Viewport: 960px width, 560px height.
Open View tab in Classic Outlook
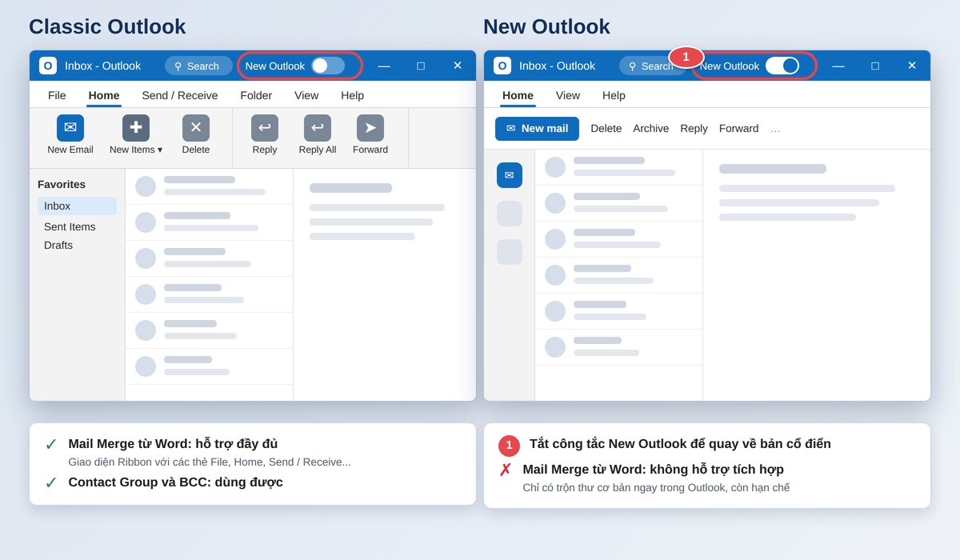pyautogui.click(x=306, y=95)
